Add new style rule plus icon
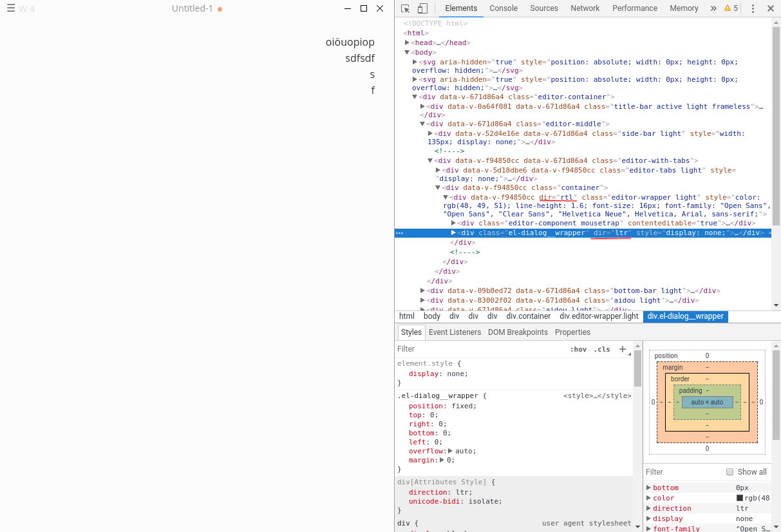This screenshot has width=781, height=532. point(623,349)
